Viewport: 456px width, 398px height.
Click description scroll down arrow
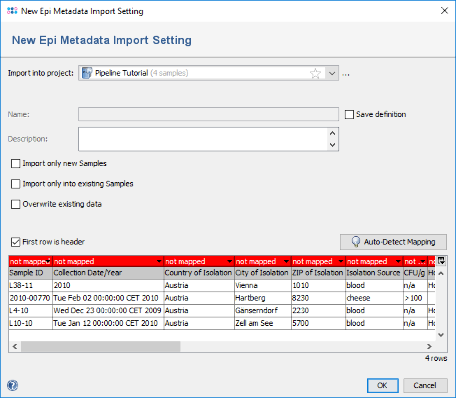pyautogui.click(x=332, y=145)
